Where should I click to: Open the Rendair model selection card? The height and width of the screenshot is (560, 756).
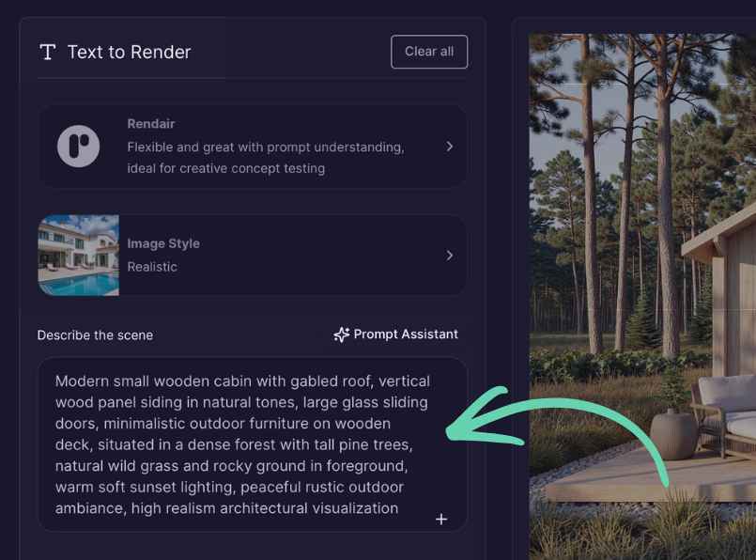[253, 147]
